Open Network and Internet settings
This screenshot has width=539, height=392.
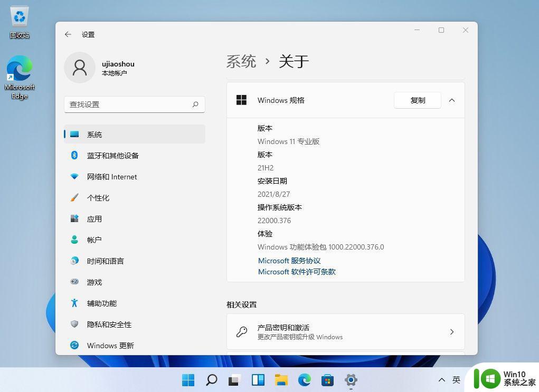coord(111,177)
